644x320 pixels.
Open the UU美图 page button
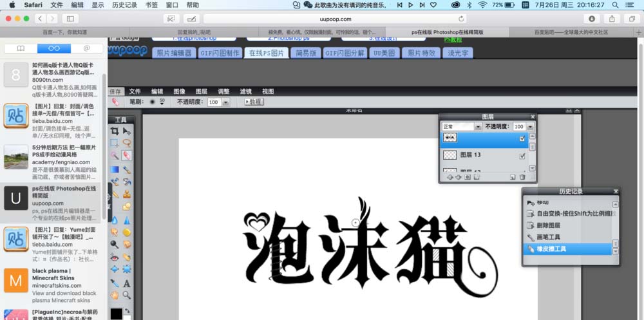click(x=384, y=53)
